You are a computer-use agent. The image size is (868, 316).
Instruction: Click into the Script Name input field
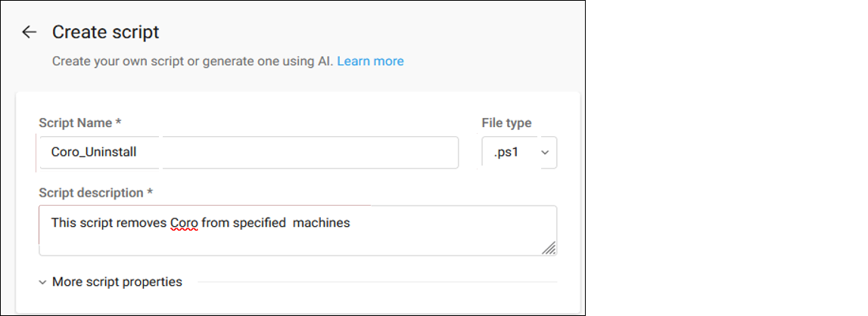[x=248, y=152]
